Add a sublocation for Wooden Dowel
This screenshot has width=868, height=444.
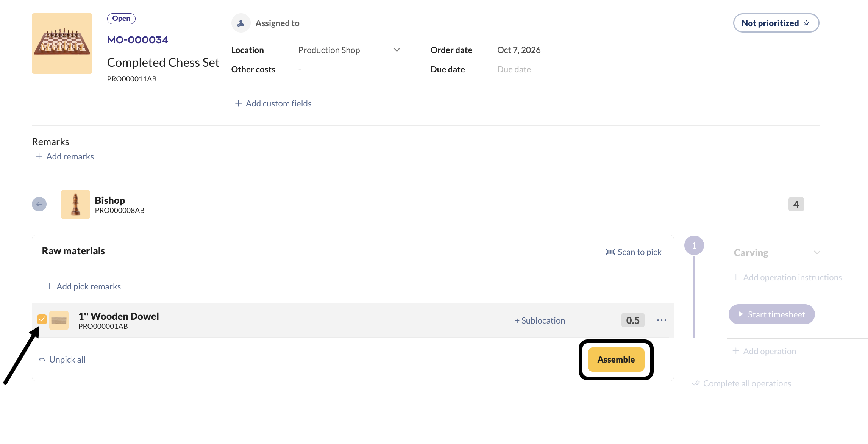pyautogui.click(x=540, y=320)
